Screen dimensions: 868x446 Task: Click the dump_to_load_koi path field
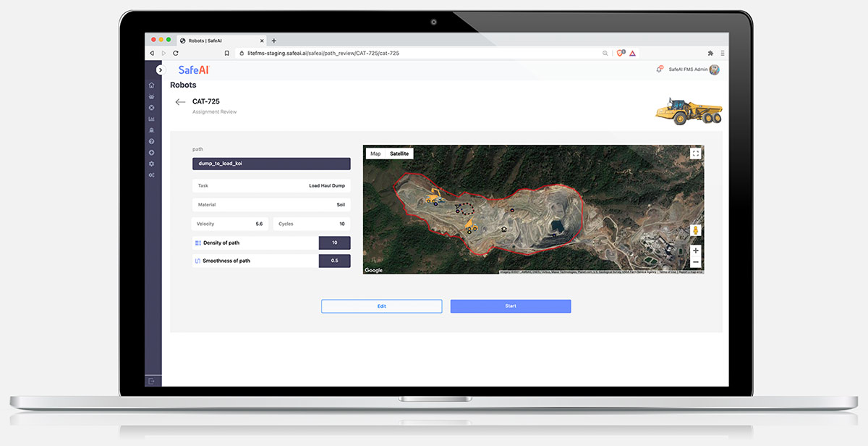click(x=271, y=164)
